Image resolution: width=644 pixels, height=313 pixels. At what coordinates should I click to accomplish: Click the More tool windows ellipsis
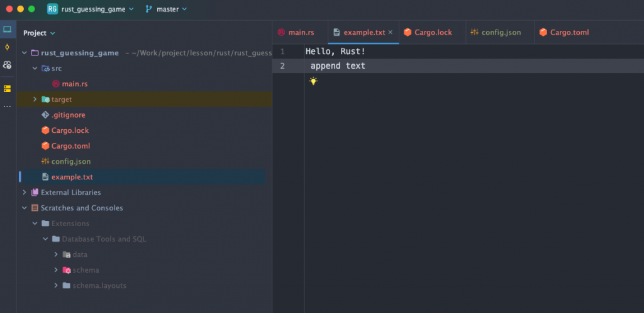(8, 106)
